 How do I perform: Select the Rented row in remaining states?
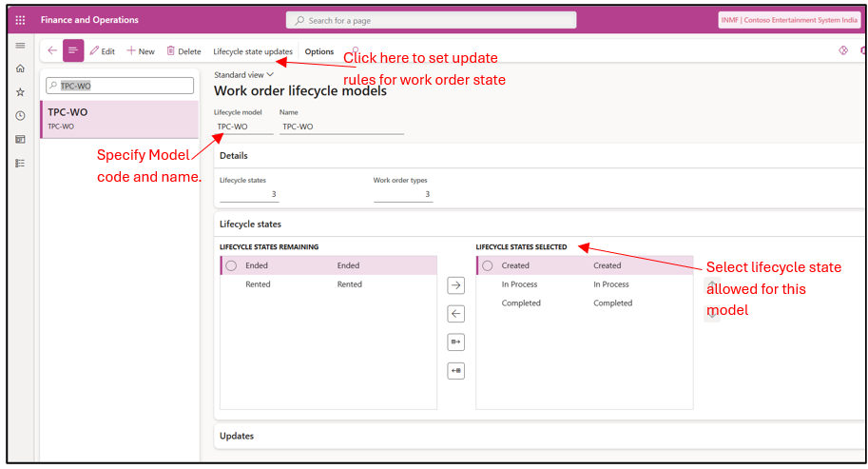(x=329, y=284)
